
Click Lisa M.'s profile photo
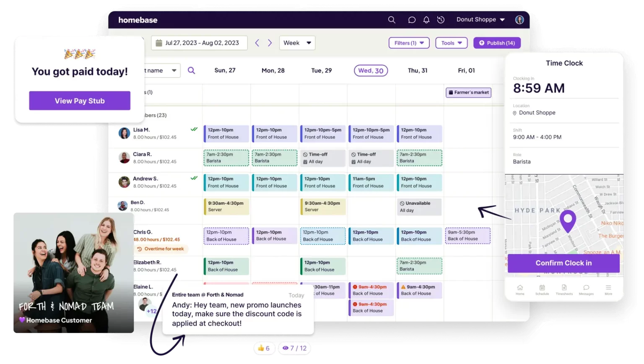tap(124, 133)
